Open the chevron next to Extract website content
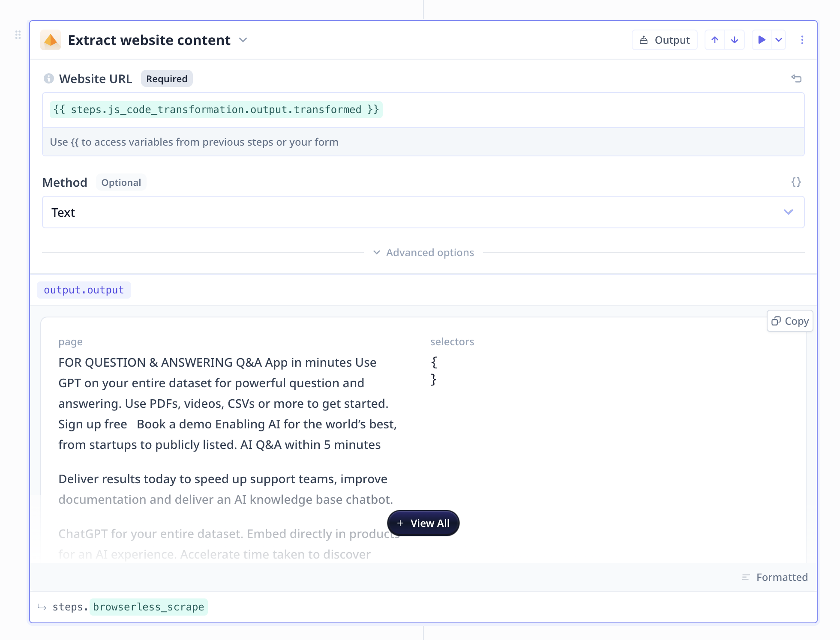840x640 pixels. (243, 40)
